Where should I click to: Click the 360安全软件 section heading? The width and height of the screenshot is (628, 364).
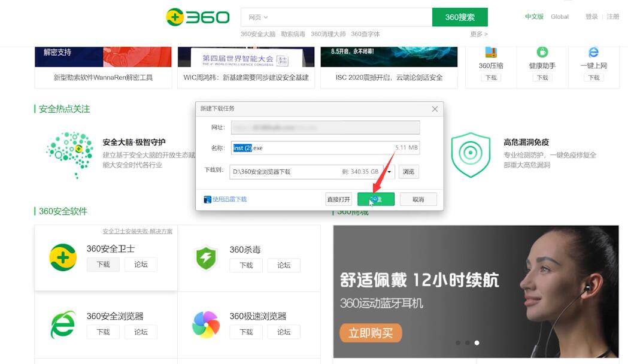pos(63,211)
